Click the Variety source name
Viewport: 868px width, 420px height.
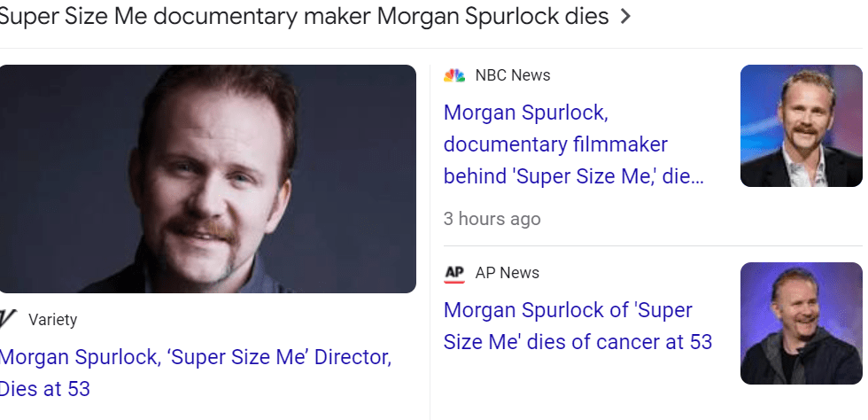[52, 320]
